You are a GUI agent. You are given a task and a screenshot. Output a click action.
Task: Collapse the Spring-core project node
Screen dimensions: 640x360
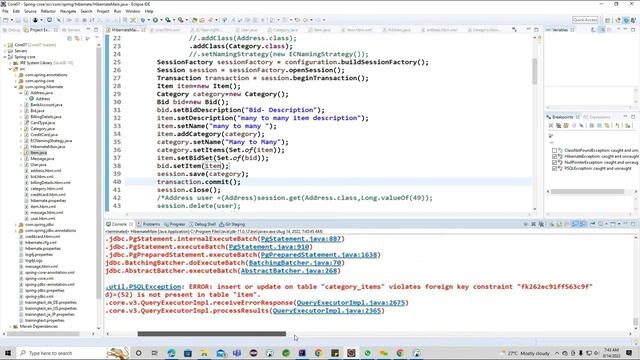[x=5, y=57]
